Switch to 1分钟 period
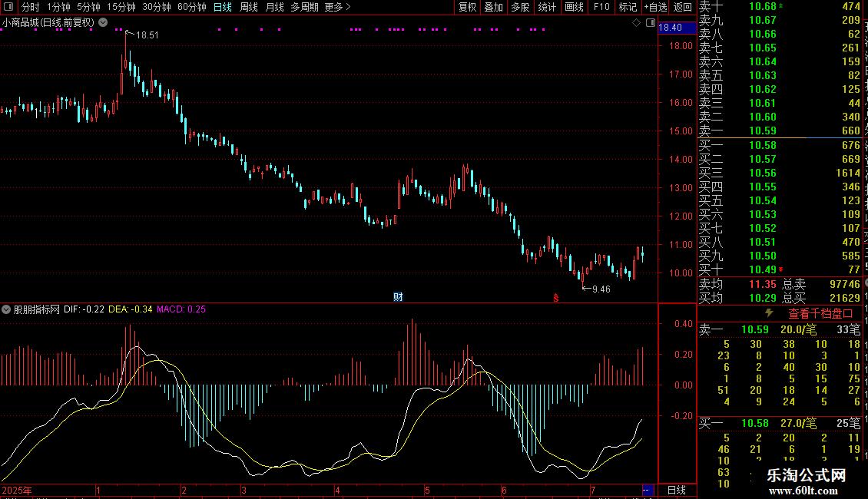 pos(58,7)
